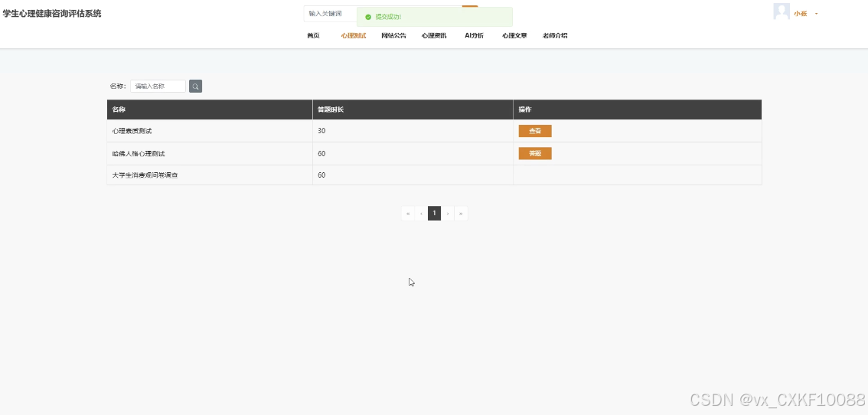Click 查看 button for 心理素质测试
Image resolution: width=868 pixels, height=415 pixels.
tap(535, 131)
